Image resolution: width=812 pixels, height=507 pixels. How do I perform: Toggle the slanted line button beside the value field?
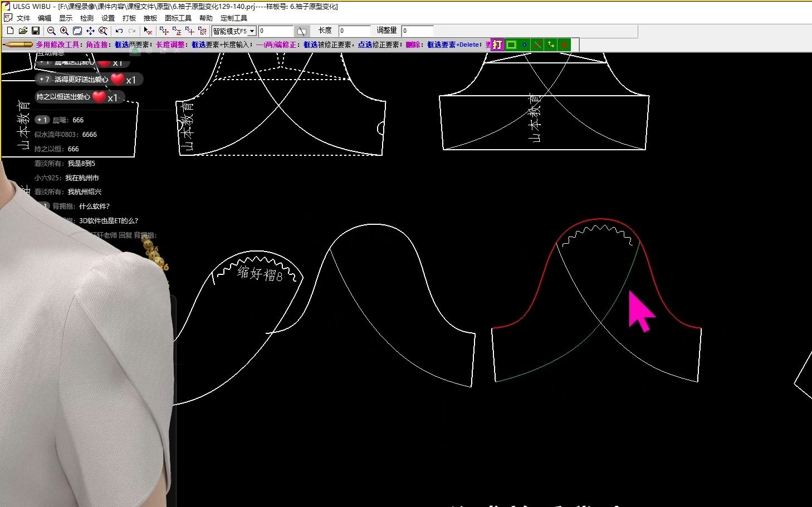[301, 31]
